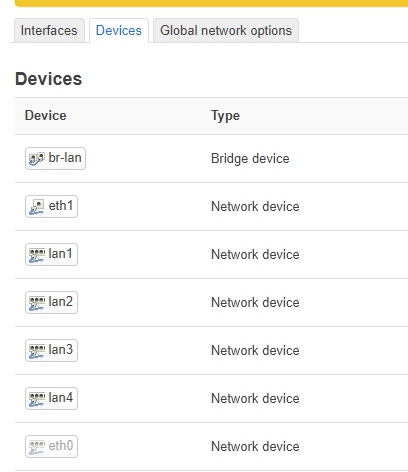Click the lan4 switch port icon
Image resolution: width=408 pixels, height=472 pixels.
click(37, 399)
